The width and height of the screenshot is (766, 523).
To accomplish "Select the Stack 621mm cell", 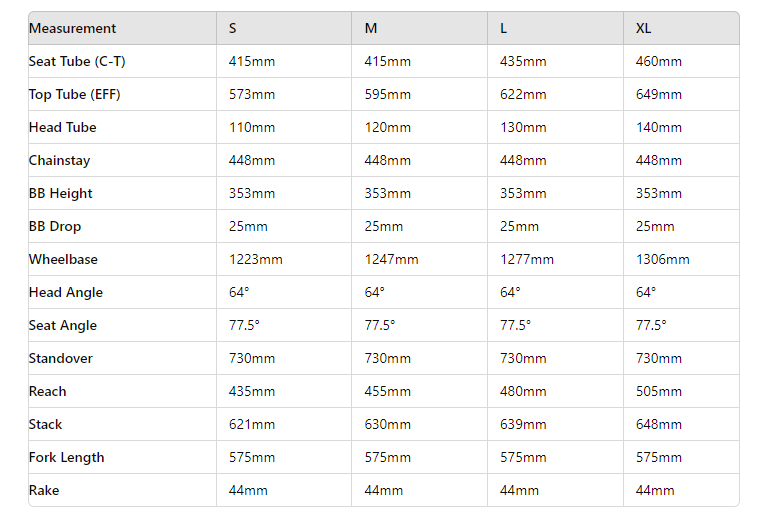I will (x=252, y=424).
